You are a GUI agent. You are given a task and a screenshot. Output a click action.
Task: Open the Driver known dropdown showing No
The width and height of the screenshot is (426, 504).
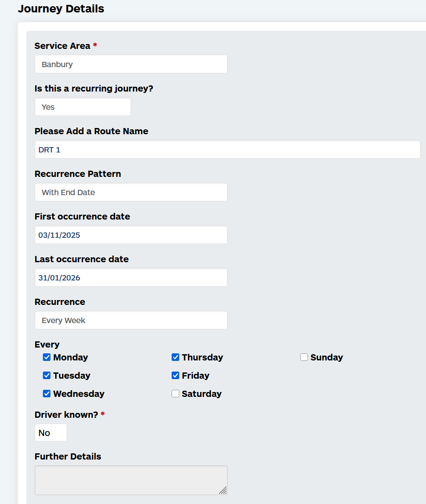(51, 432)
